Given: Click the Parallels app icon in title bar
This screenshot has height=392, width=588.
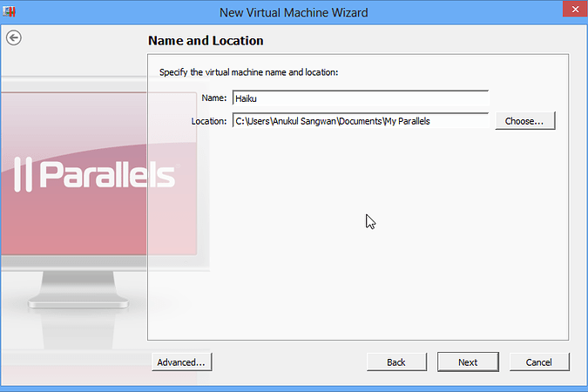Looking at the screenshot, I should 9,11.
